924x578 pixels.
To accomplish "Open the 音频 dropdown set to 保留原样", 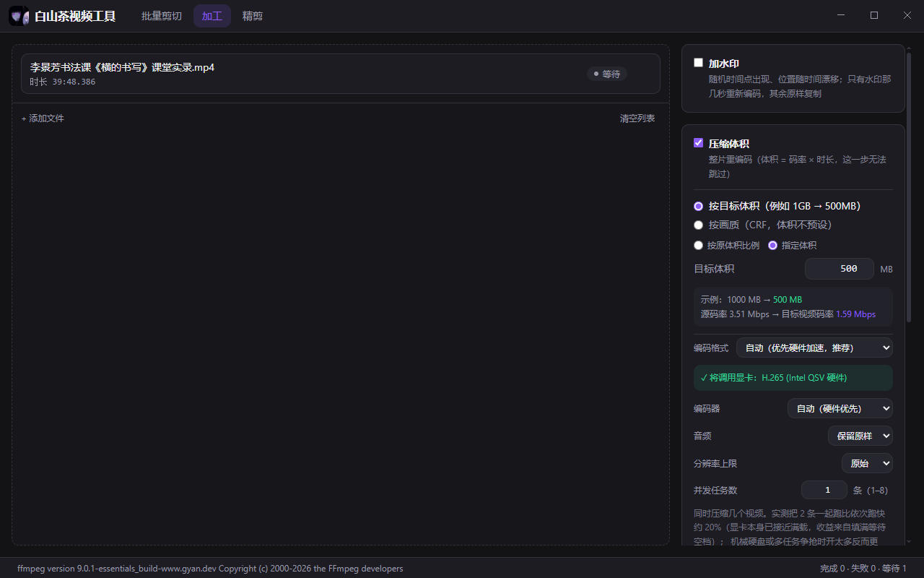I will point(860,436).
